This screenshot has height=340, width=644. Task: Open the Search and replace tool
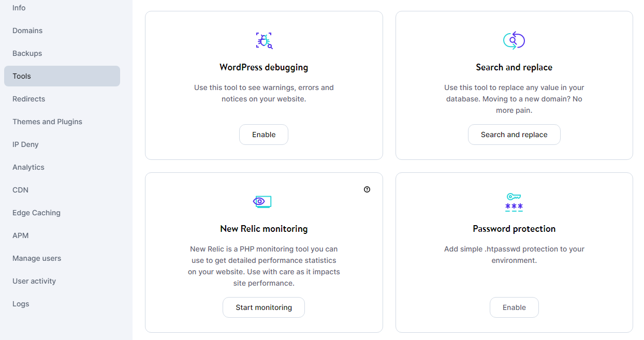click(514, 134)
